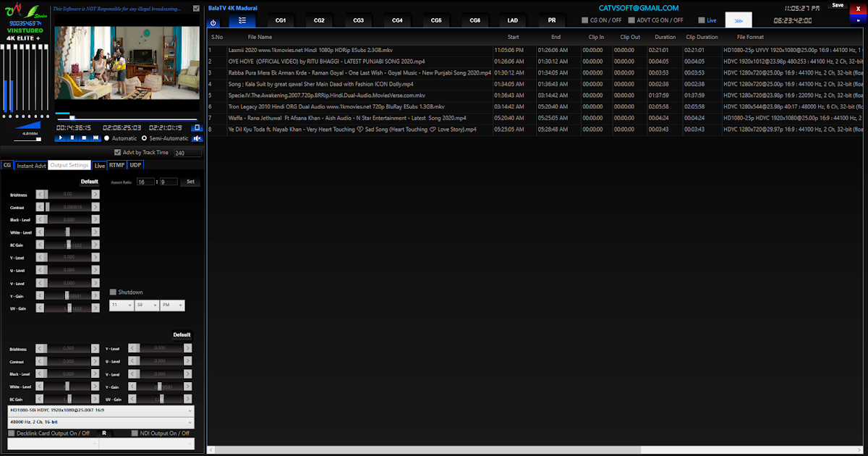
Task: Stop playback with the stop button
Action: (84, 138)
